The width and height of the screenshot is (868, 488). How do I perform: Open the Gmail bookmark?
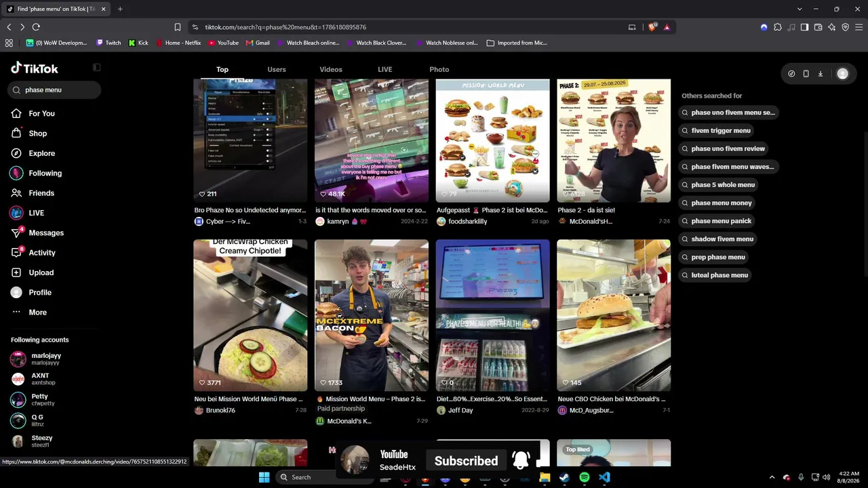(x=258, y=43)
